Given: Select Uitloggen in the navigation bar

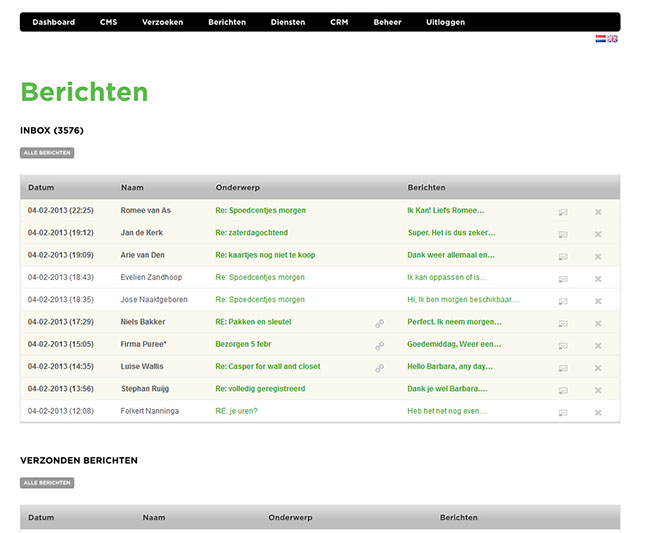Looking at the screenshot, I should tap(445, 22).
